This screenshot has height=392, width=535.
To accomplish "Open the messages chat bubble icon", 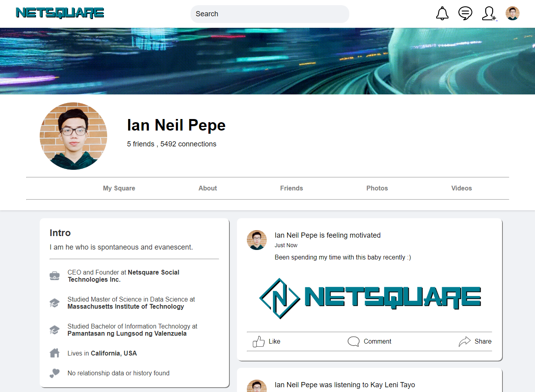I will [x=465, y=13].
